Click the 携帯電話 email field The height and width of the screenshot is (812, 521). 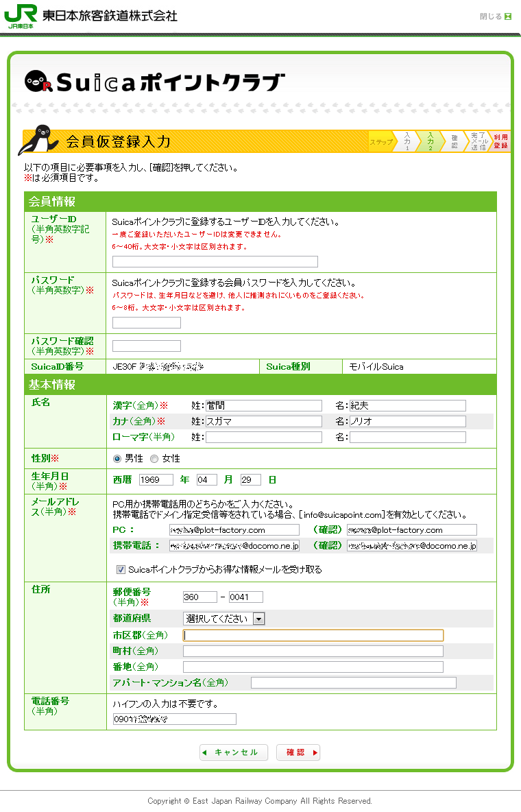[x=234, y=546]
